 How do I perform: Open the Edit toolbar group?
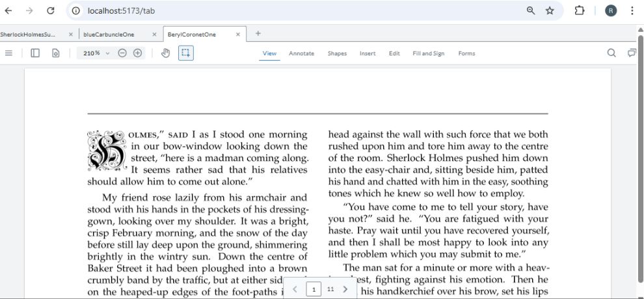394,53
